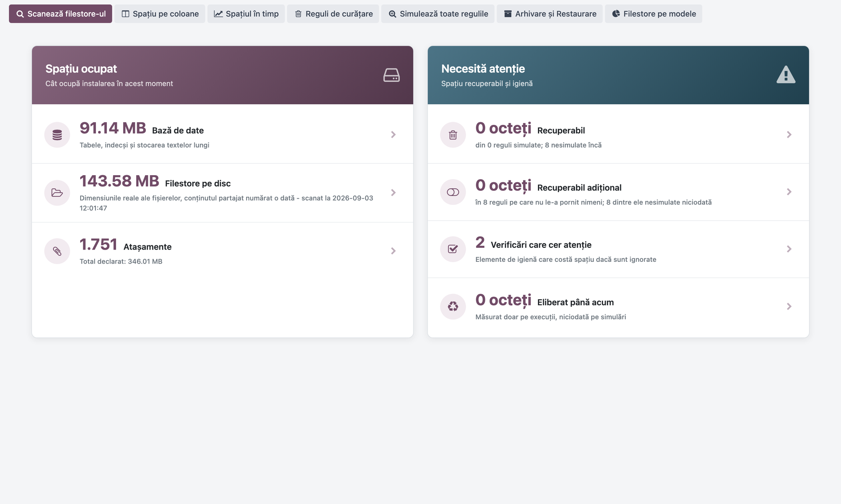Click the Necesită atenție heading
This screenshot has height=504, width=841.
pos(483,69)
